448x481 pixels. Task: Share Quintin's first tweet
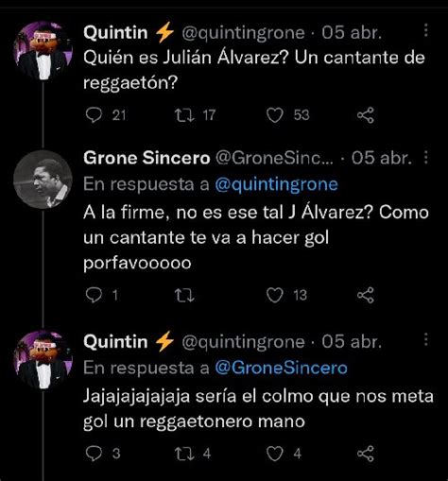point(366,115)
